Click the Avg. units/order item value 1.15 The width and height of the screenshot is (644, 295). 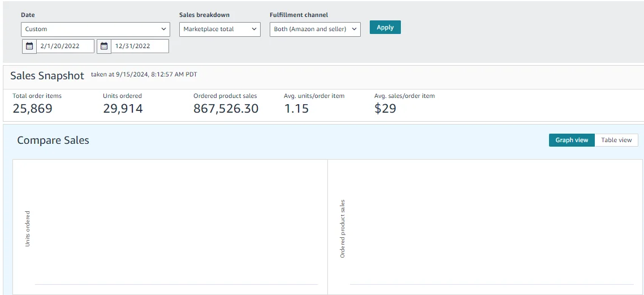[x=296, y=109]
